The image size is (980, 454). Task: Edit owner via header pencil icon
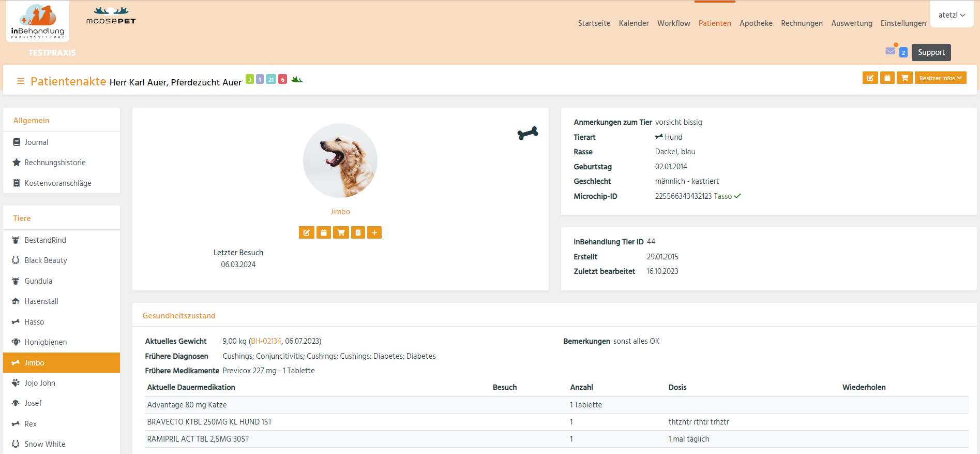870,78
